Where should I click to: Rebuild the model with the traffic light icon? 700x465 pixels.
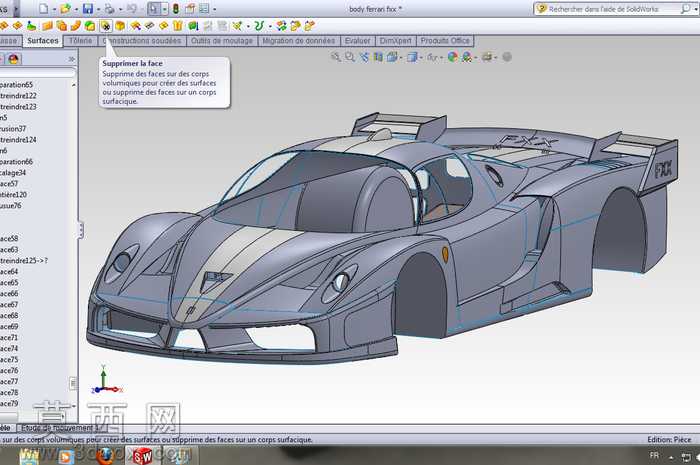(176, 8)
